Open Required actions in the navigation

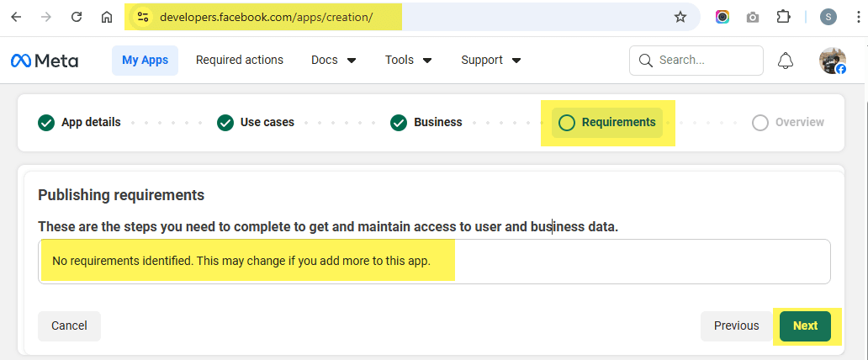coord(240,61)
